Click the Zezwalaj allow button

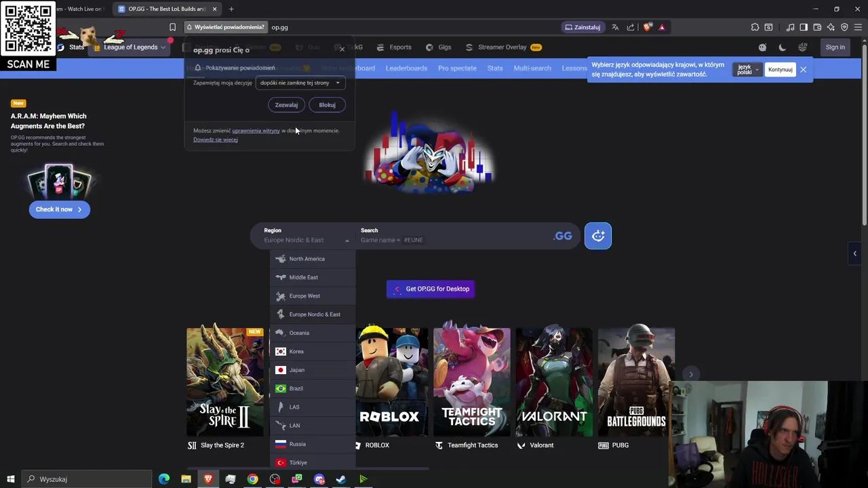286,105
